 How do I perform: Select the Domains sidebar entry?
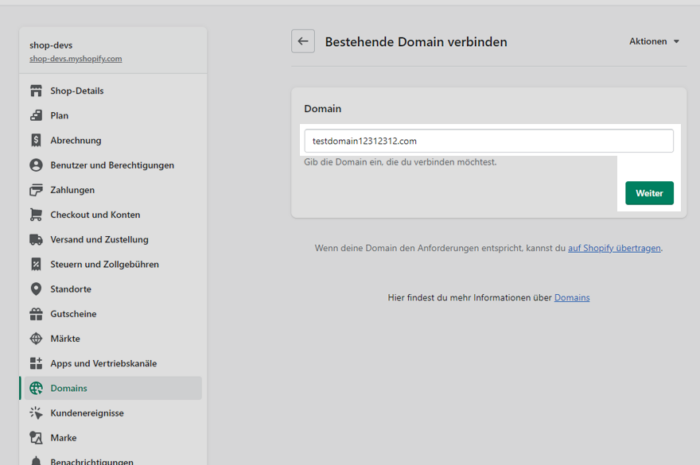pos(113,388)
